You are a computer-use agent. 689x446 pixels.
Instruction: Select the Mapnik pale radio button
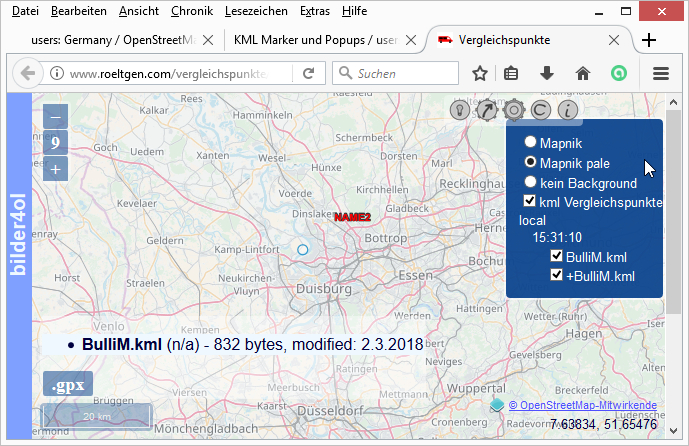530,162
